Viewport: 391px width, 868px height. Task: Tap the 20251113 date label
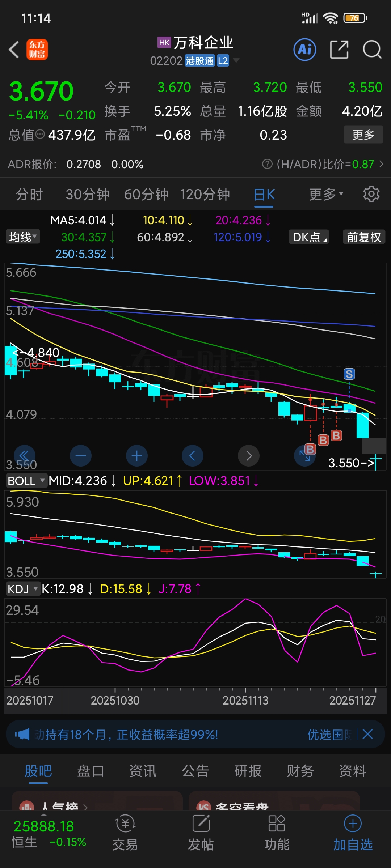(x=245, y=700)
